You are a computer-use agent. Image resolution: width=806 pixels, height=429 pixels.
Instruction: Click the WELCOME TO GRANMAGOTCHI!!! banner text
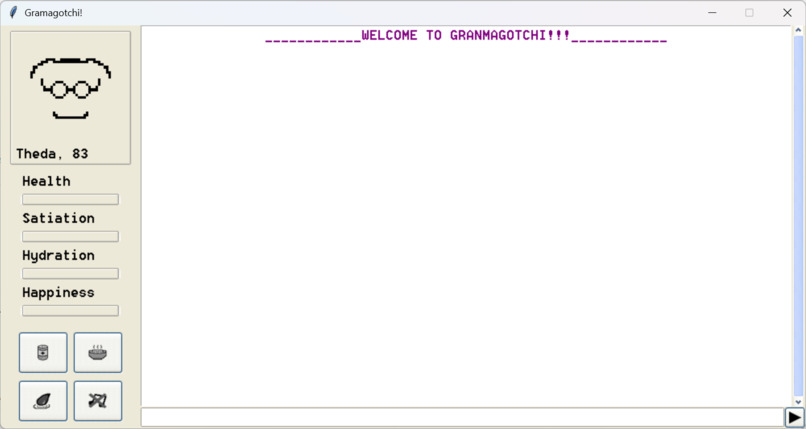[466, 35]
